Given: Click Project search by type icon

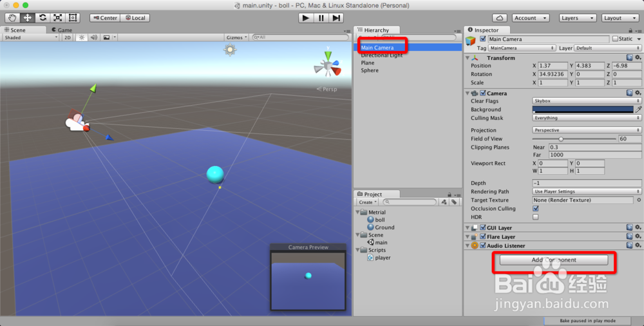Looking at the screenshot, I should (x=444, y=202).
